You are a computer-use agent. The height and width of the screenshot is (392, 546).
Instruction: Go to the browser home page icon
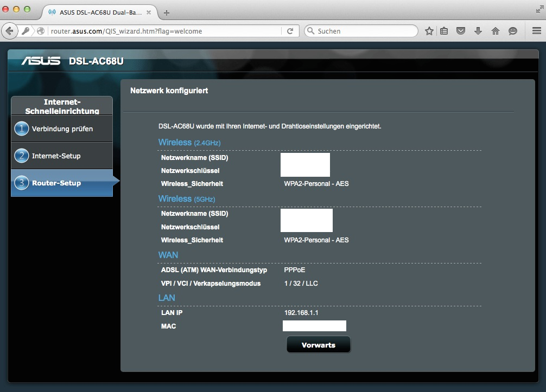click(495, 31)
